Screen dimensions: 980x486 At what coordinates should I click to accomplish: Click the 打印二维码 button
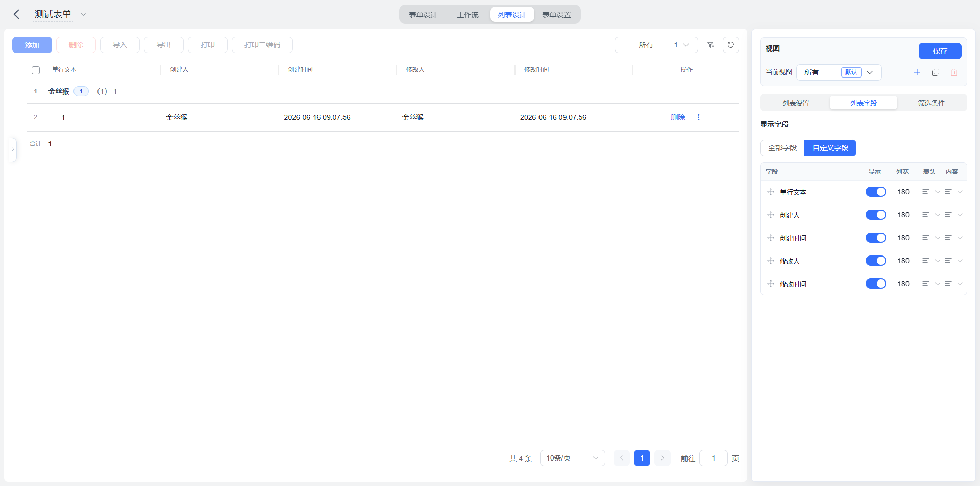(x=262, y=45)
